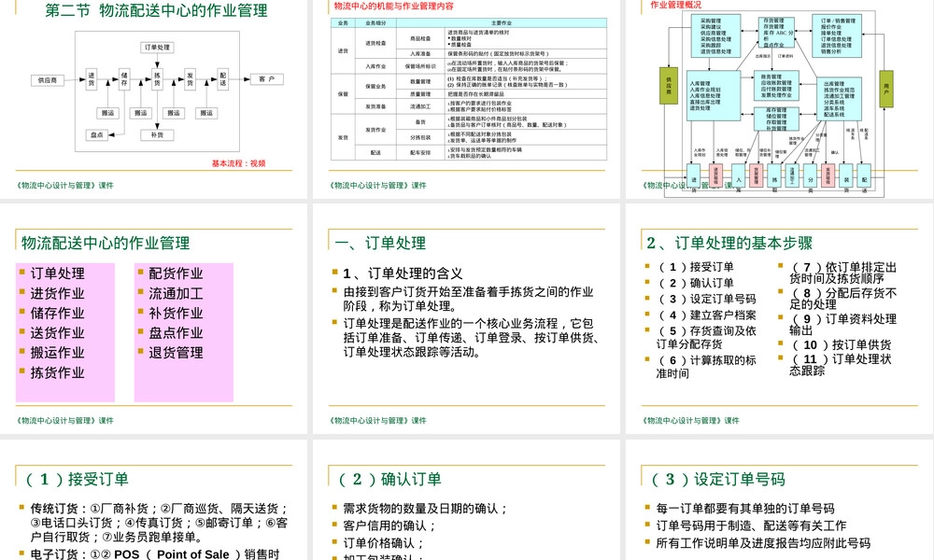
Task: Click the 进货检查 table cell
Action: point(375,43)
